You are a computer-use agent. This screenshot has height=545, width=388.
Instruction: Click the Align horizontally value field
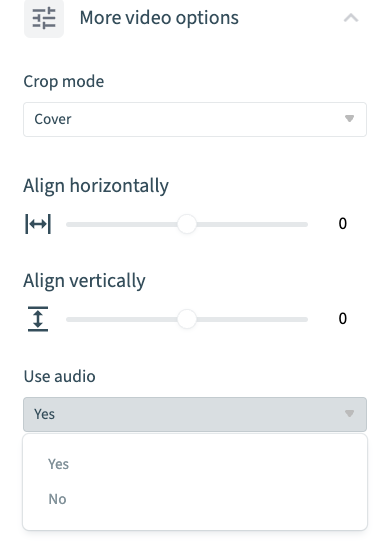pos(342,224)
